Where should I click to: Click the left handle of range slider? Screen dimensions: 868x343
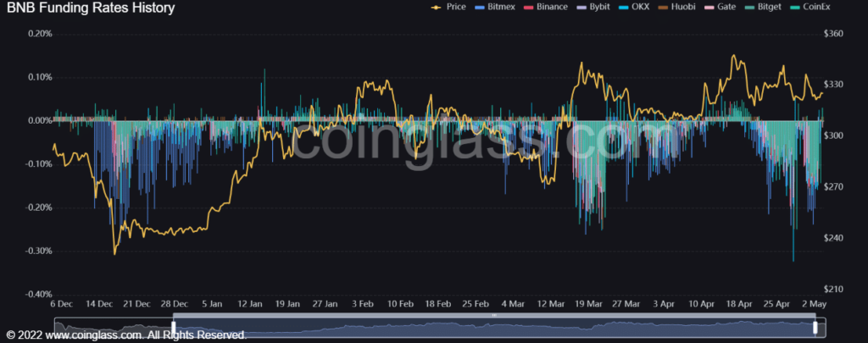(173, 326)
